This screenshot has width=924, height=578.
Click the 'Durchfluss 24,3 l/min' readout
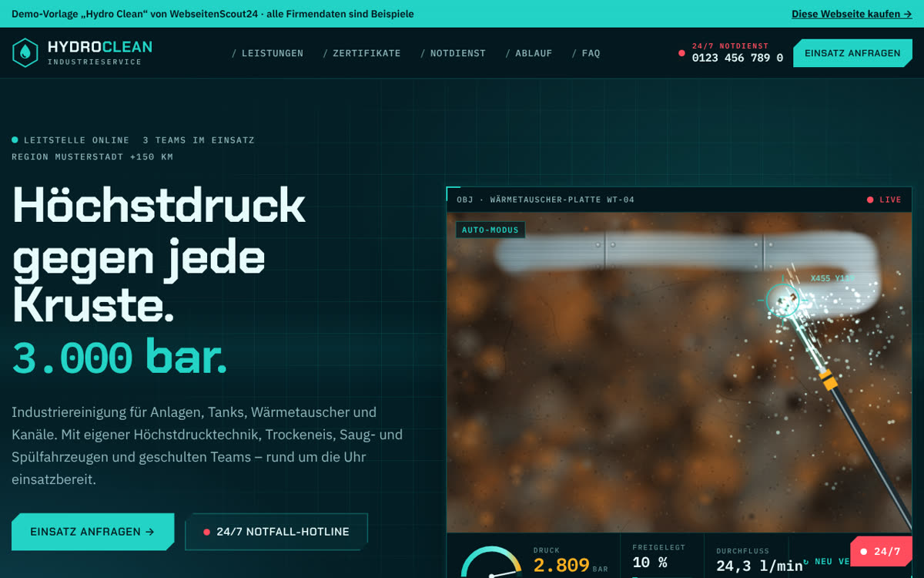[759, 561]
